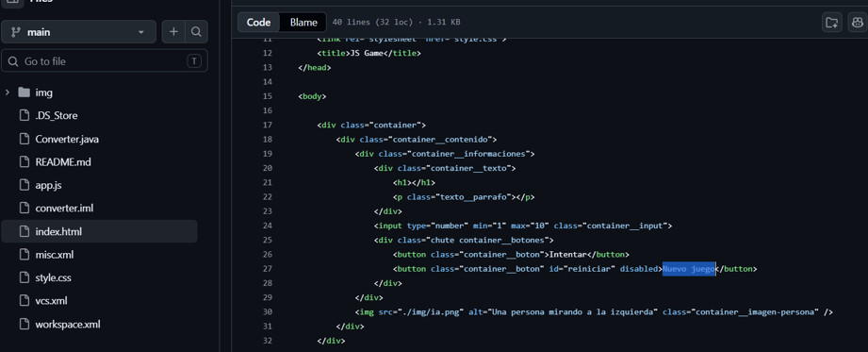Switch to the Blame tab
The height and width of the screenshot is (352, 868).
303,22
